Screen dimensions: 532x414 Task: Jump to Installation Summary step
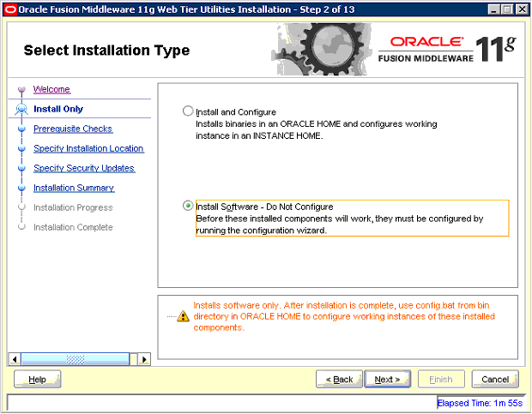click(x=74, y=188)
